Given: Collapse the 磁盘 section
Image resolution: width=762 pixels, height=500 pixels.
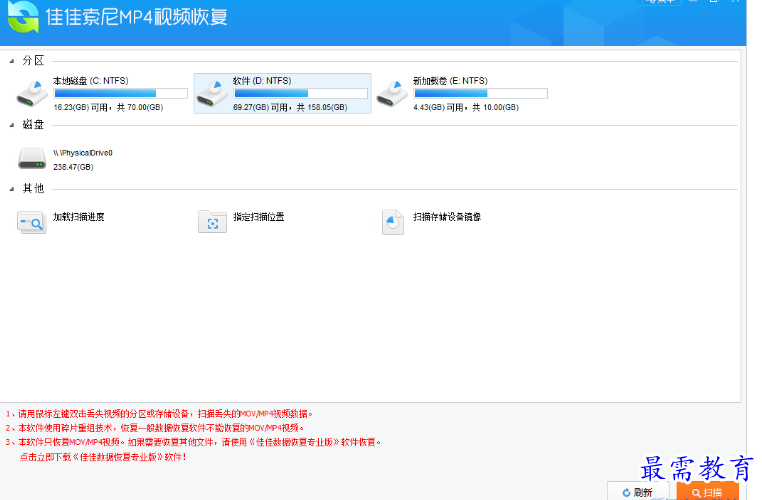Looking at the screenshot, I should (12, 125).
